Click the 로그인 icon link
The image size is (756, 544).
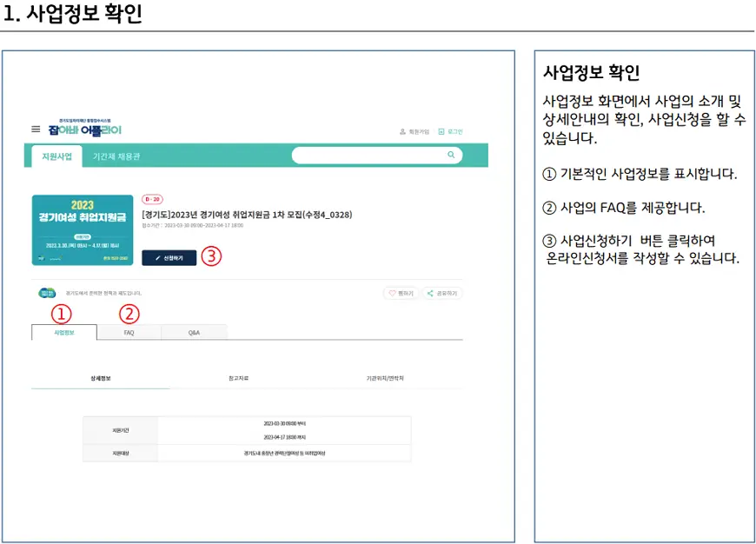pyautogui.click(x=450, y=131)
